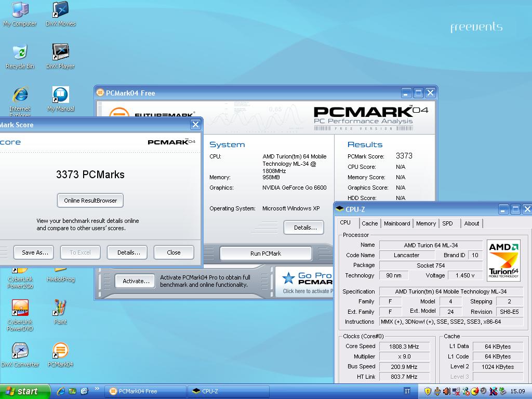Click PCMark04 Free title bar icon
The height and width of the screenshot is (399, 532).
coord(100,92)
